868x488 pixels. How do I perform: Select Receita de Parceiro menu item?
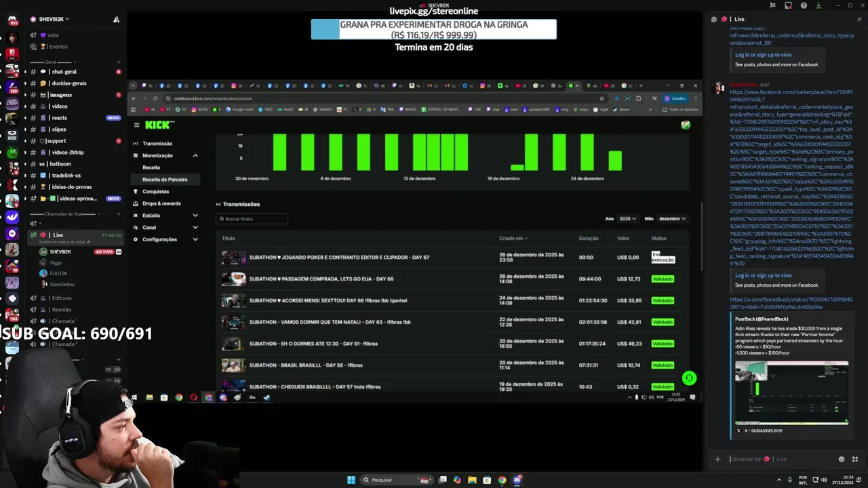coord(165,180)
